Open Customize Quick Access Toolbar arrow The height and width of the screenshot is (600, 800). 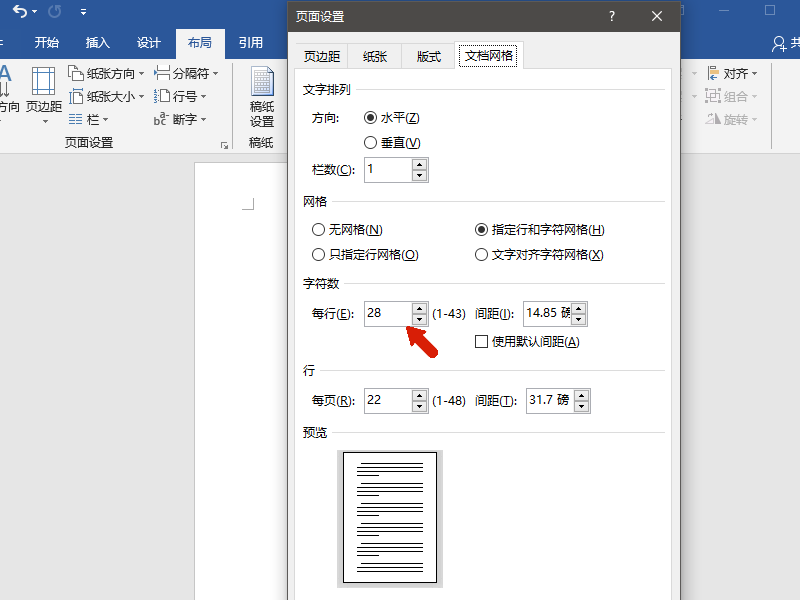(83, 12)
